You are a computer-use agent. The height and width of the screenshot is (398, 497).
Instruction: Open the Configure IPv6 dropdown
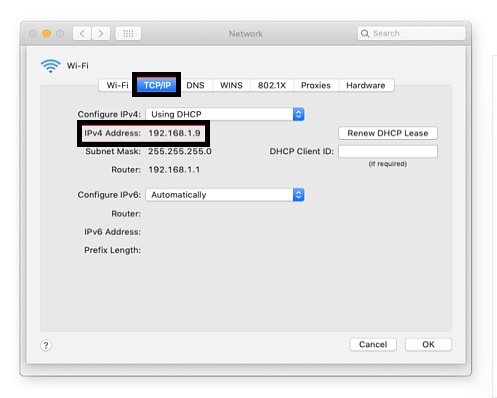click(225, 195)
